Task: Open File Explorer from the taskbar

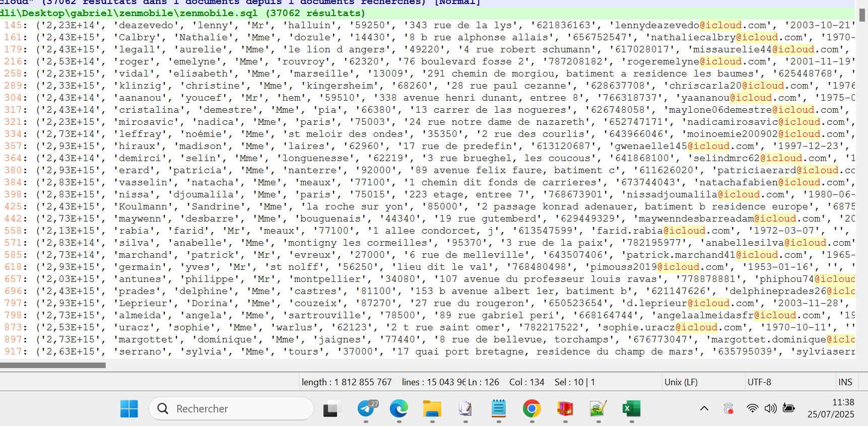Action: click(432, 408)
